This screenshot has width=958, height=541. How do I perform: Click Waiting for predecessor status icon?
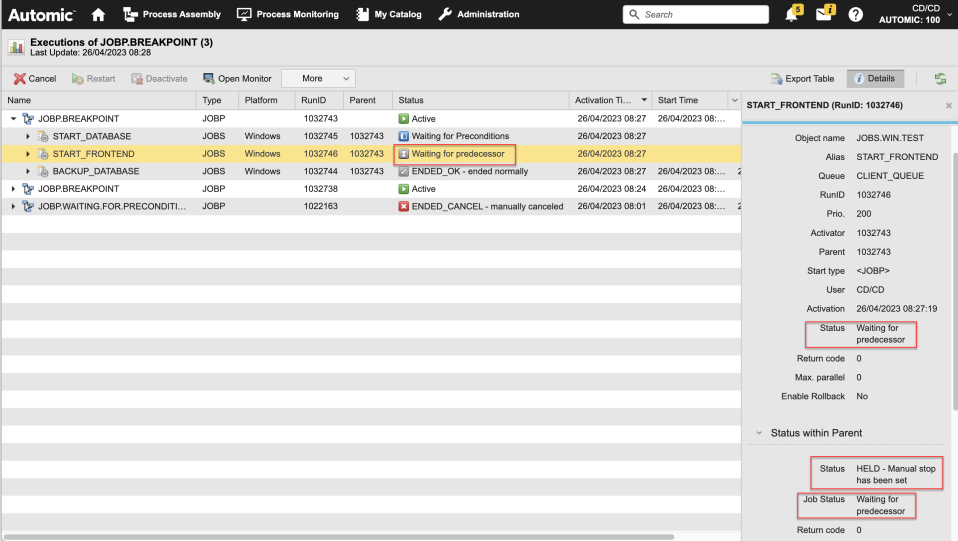[x=403, y=154]
